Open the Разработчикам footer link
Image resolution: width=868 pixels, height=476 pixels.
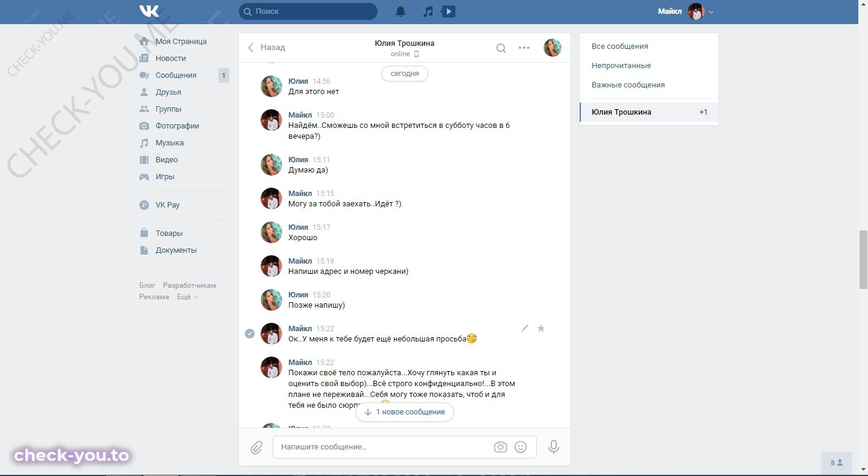(189, 285)
